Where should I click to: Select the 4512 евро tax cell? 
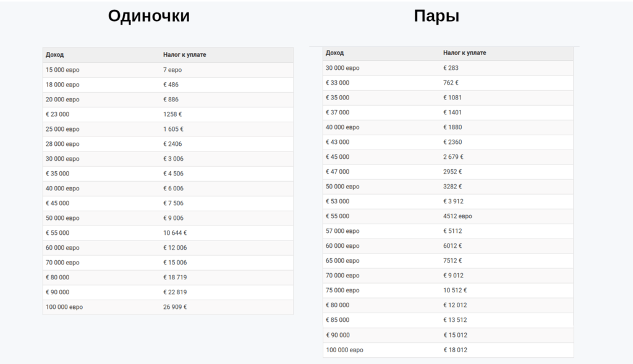(457, 216)
